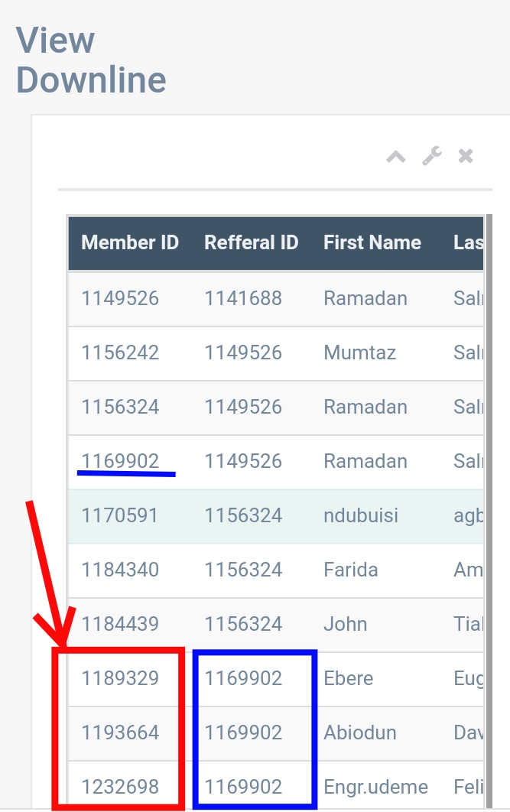The image size is (510, 812).
Task: Select first name Abiodun cell
Action: tap(360, 732)
